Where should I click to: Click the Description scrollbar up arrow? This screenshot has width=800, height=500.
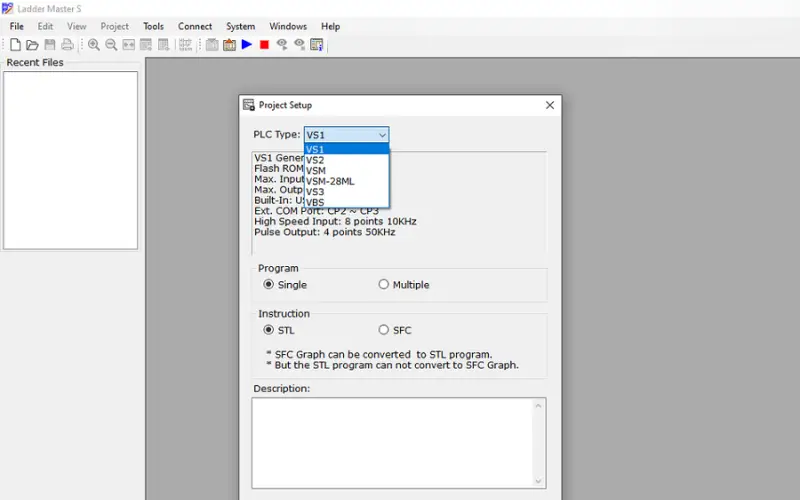click(538, 406)
